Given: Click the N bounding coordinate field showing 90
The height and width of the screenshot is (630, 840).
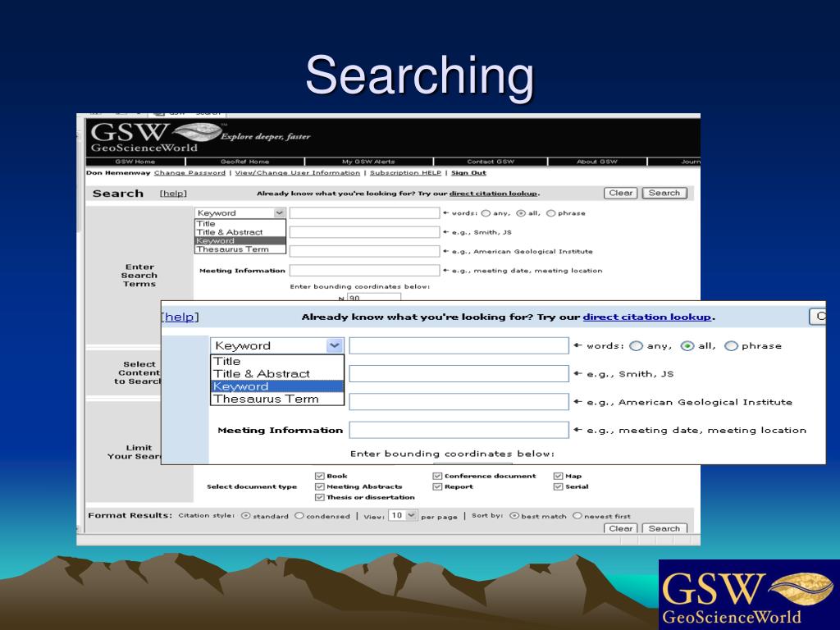Looking at the screenshot, I should [373, 297].
